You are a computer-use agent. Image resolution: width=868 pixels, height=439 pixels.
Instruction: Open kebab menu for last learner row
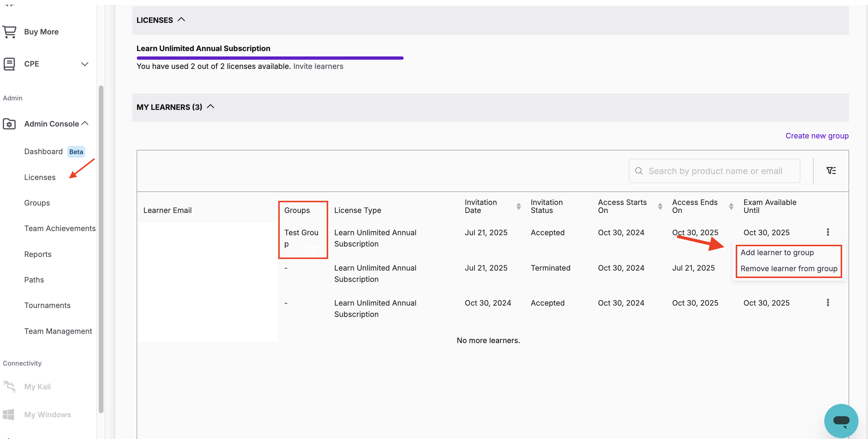tap(828, 302)
